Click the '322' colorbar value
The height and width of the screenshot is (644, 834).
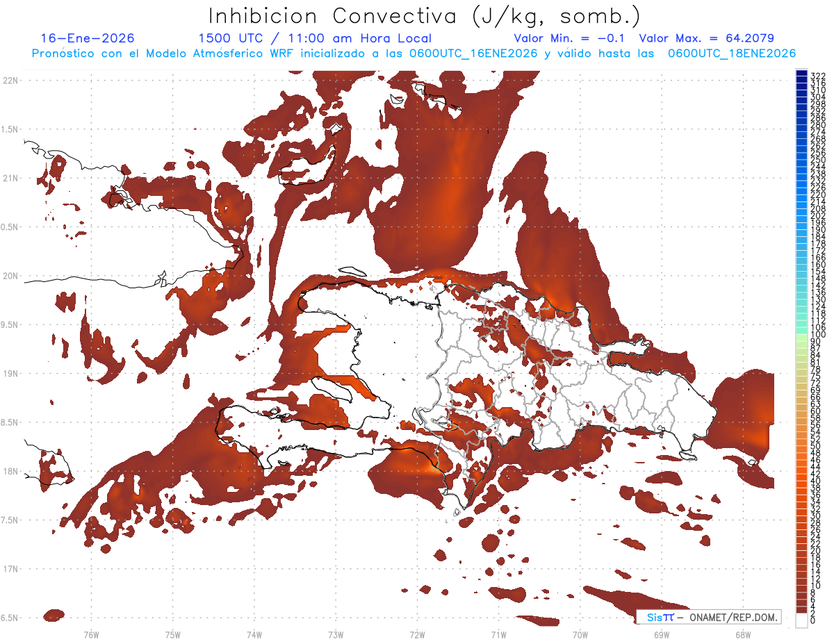[818, 76]
